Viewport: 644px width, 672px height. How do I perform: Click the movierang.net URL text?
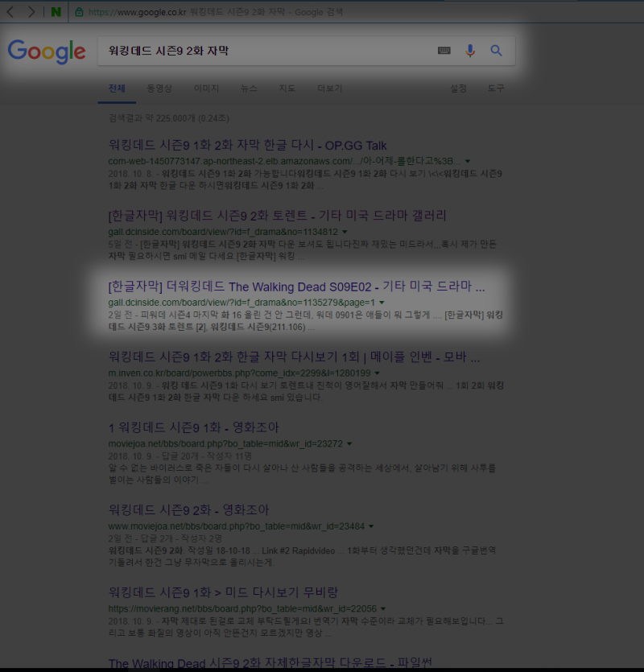[x=242, y=609]
